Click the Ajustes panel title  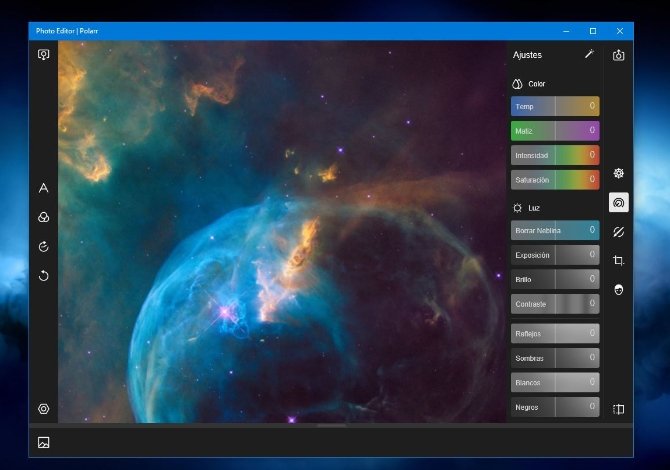[x=527, y=55]
